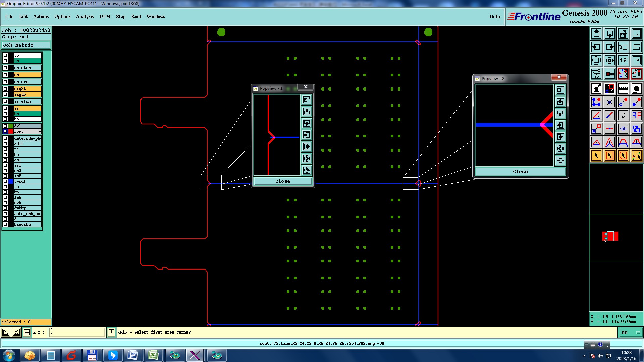Select the rectangle area selection tool
This screenshot has height=362, width=644.
[610, 156]
